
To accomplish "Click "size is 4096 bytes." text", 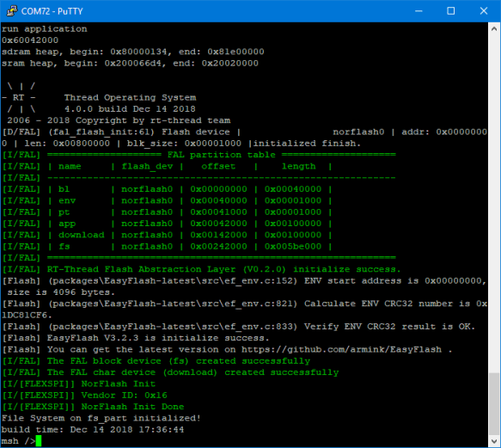I will (x=61, y=292).
